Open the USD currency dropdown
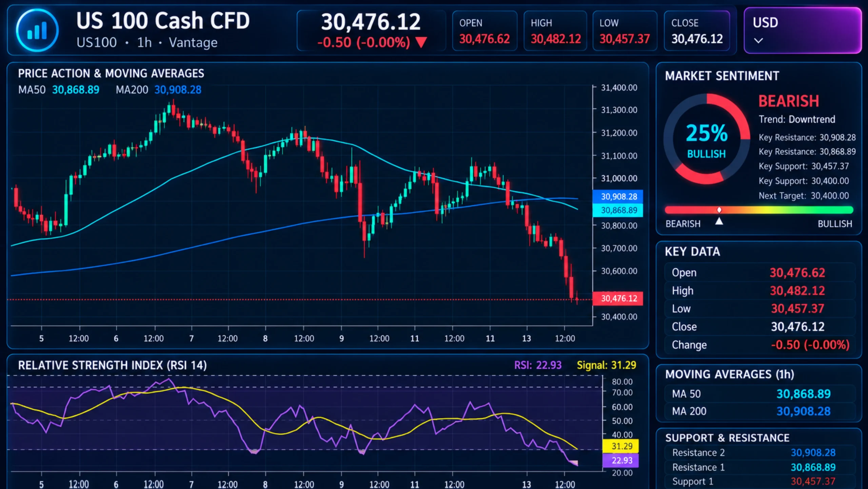Viewport: 868px width, 489px height. click(803, 31)
